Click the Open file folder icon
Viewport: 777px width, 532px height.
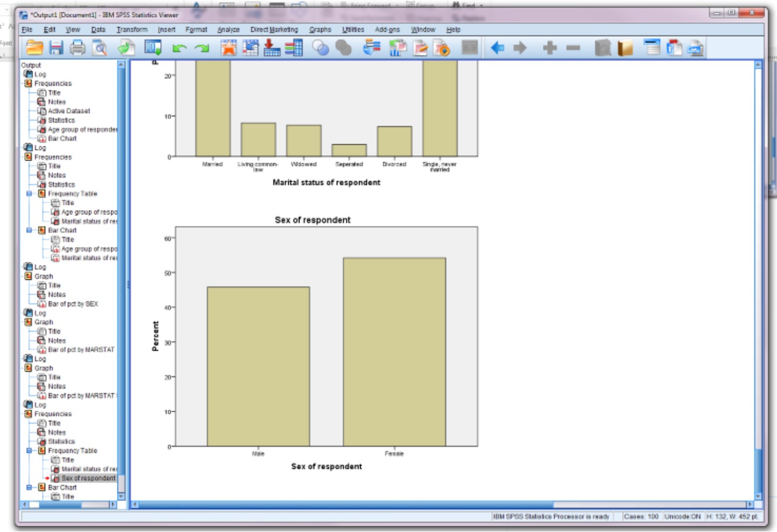point(35,48)
